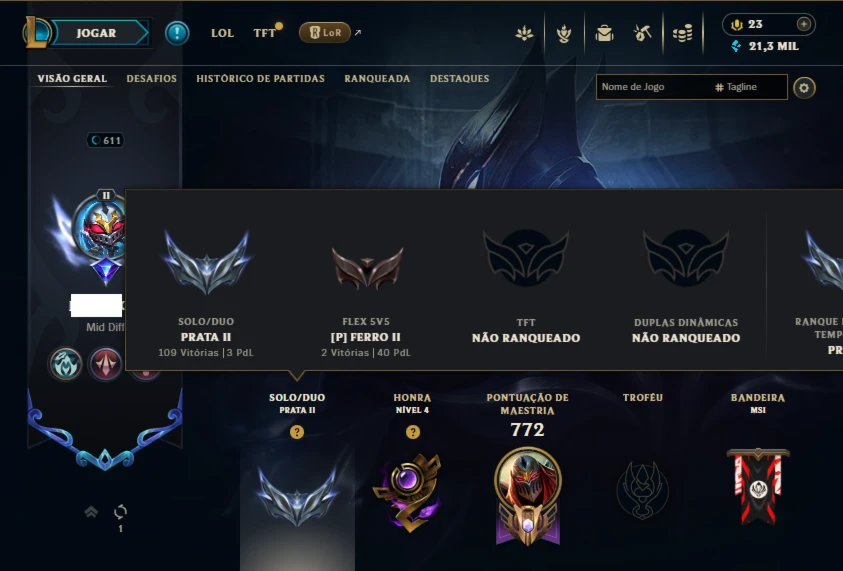Select the Zed mastery score emblem
This screenshot has width=843, height=571.
point(527,496)
